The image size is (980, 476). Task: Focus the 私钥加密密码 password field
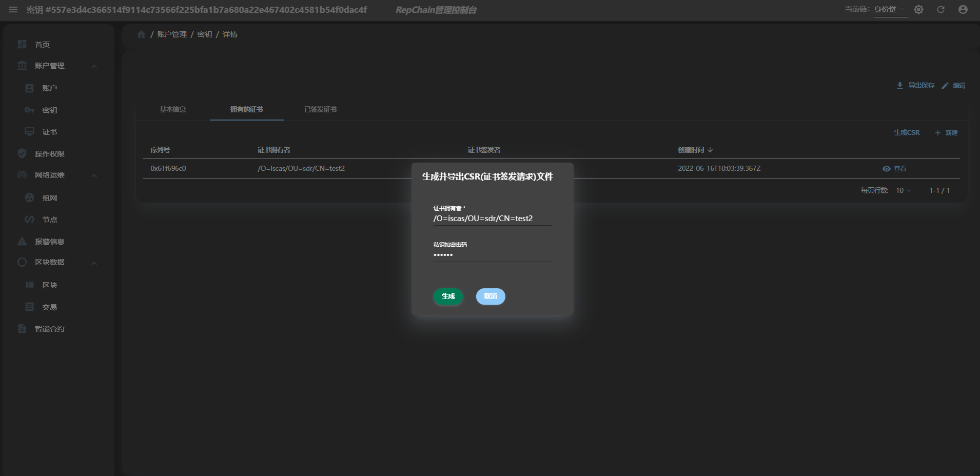493,255
